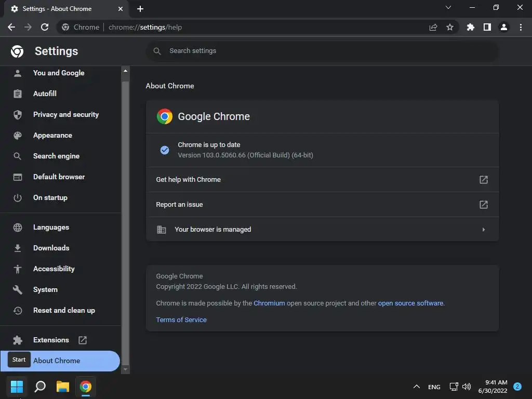
Task: Open Report an issue
Action: point(322,205)
